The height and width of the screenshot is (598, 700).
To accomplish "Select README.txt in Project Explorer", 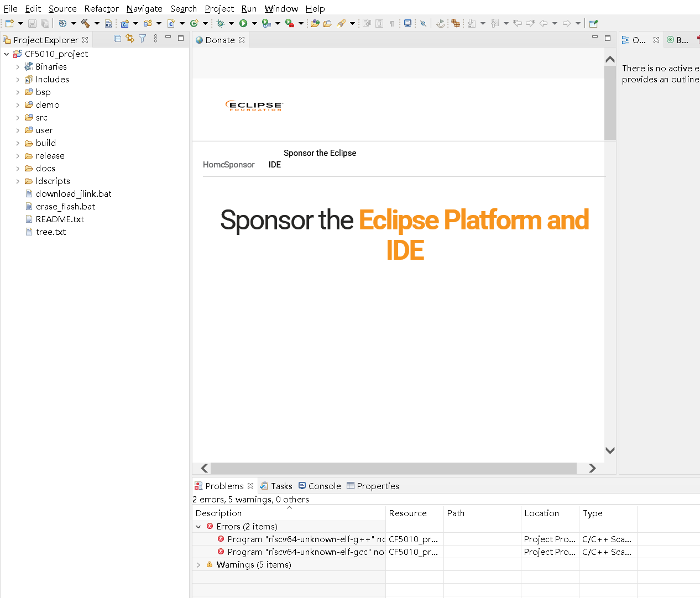I will click(60, 219).
